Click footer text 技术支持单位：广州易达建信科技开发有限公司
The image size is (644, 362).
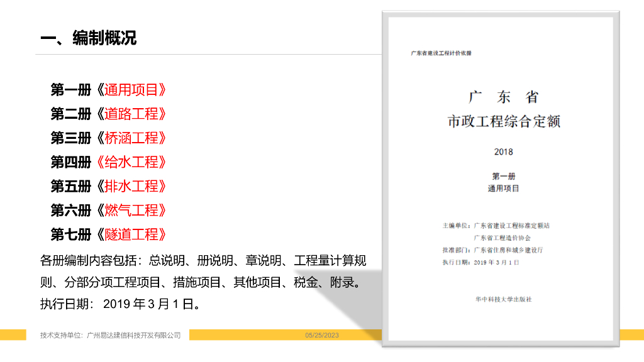pyautogui.click(x=111, y=335)
